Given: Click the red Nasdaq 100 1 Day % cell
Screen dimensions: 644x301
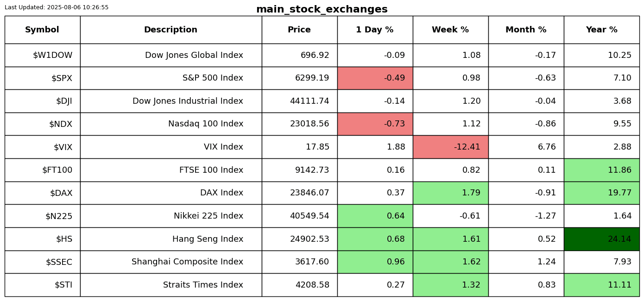Looking at the screenshot, I should (375, 124).
